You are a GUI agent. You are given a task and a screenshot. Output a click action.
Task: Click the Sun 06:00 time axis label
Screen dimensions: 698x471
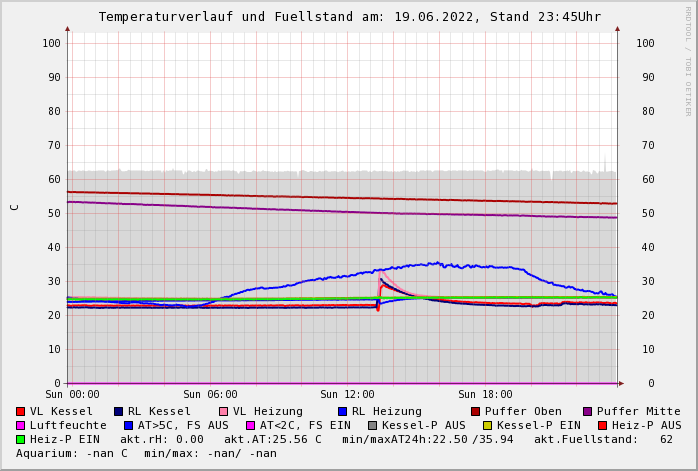[x=210, y=394]
